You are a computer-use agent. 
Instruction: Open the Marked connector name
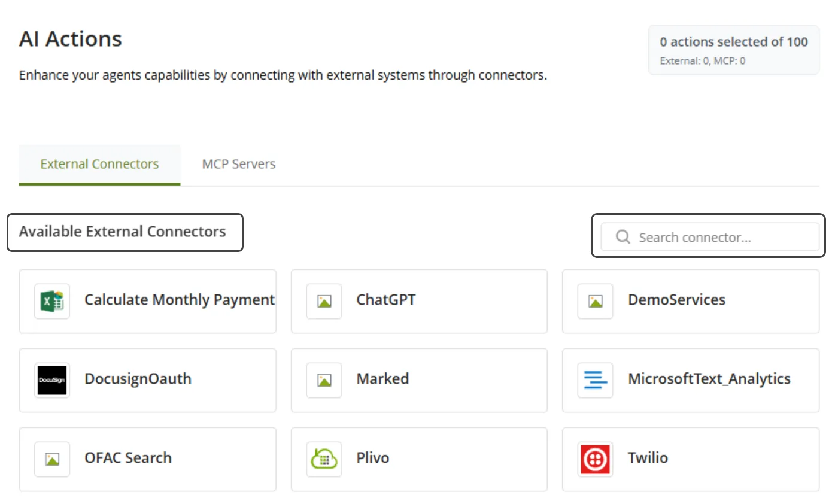coord(383,379)
